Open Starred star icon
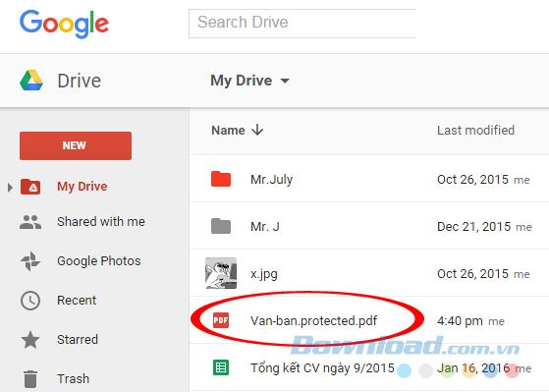 click(30, 340)
